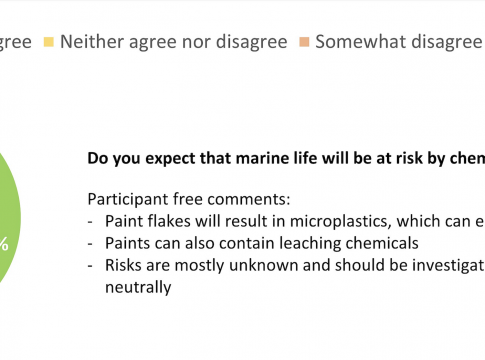Click the dash bullet before 'Paints can also'
This screenshot has height=360, width=485.
[x=90, y=244]
